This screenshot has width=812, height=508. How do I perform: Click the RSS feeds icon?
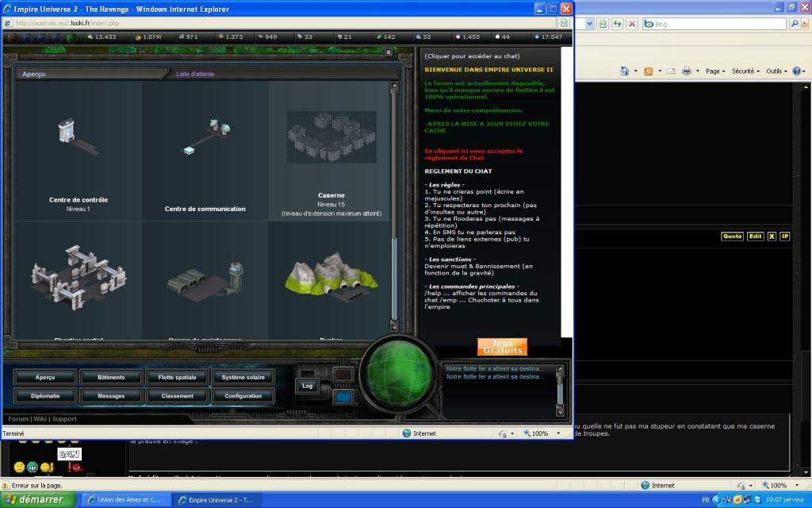click(649, 71)
